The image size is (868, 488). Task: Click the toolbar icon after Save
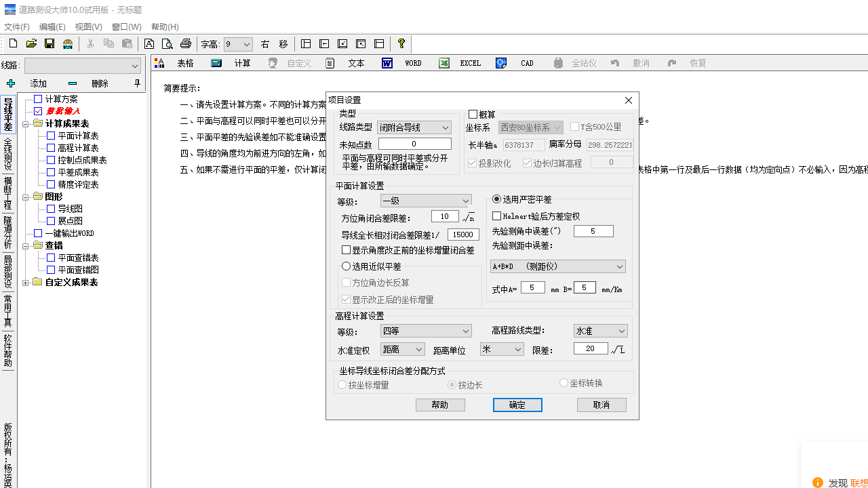point(68,44)
